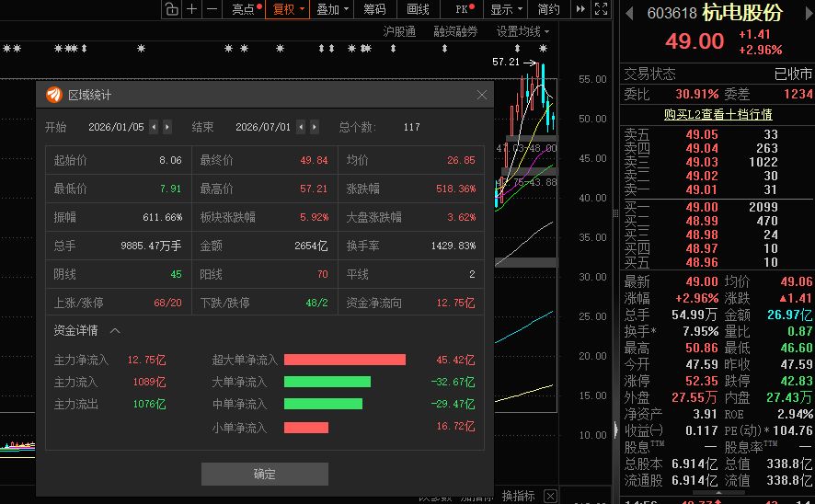The height and width of the screenshot is (504, 815).
Task: Click the 主力流出 value 1076亿
Action: pyautogui.click(x=149, y=404)
